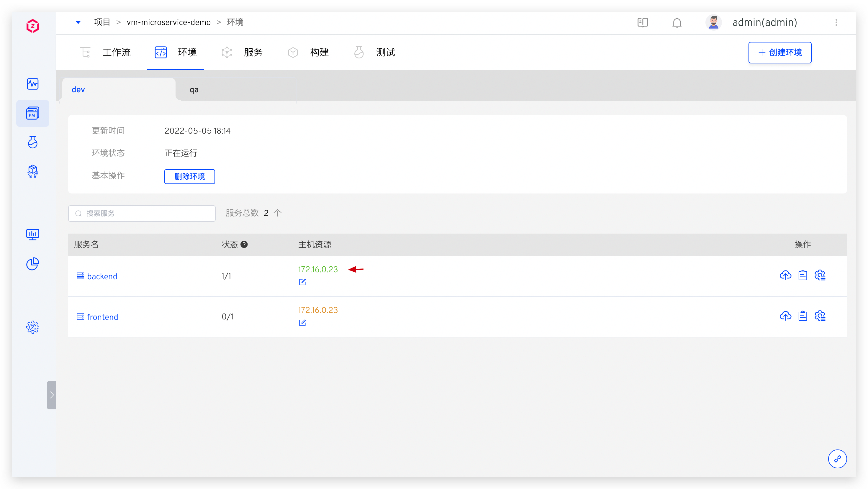Open the backend service link
This screenshot has width=868, height=489.
(102, 276)
